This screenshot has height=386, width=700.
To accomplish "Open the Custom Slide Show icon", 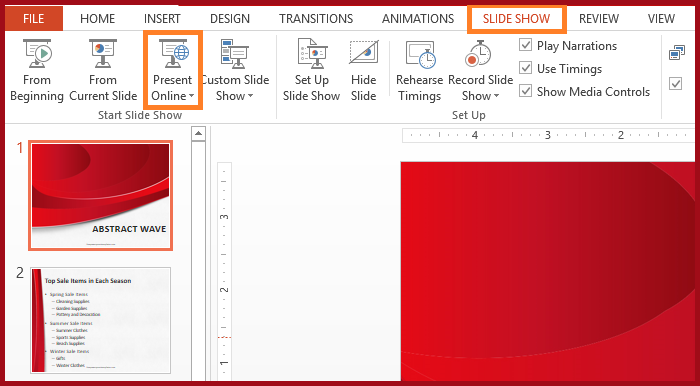I will [235, 54].
